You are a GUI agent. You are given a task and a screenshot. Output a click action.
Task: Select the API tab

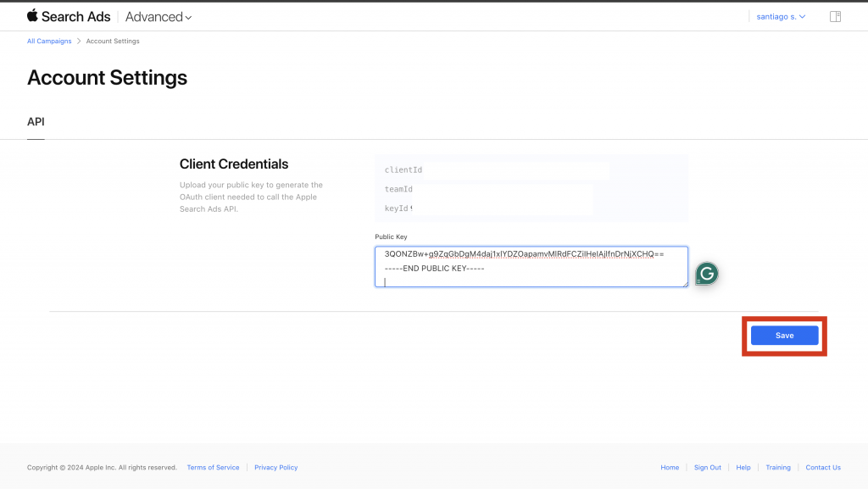[x=36, y=122]
